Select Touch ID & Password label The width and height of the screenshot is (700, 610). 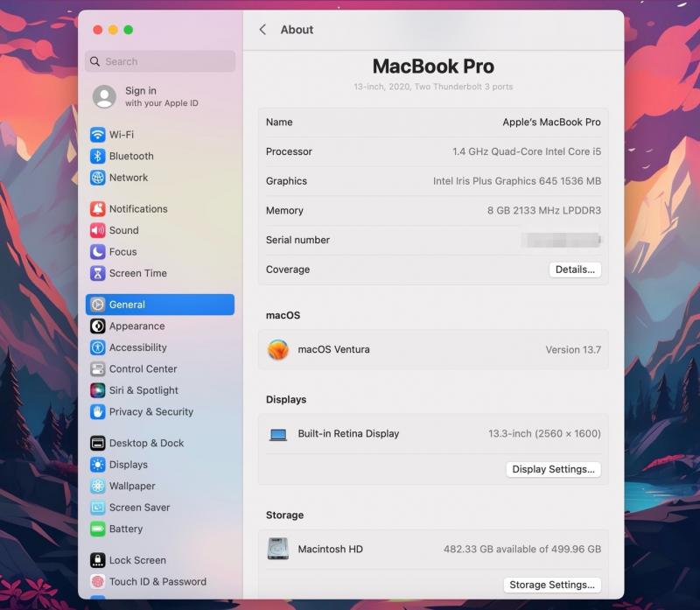click(158, 581)
